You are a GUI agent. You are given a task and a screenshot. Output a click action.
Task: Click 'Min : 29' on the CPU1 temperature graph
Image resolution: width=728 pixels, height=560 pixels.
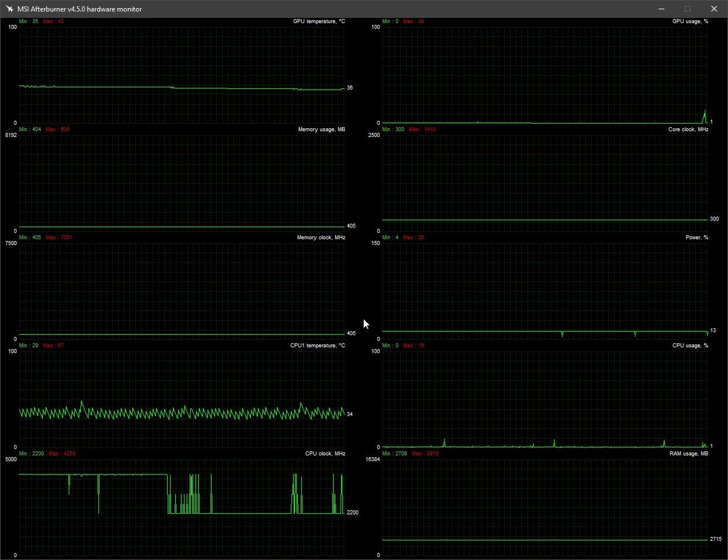point(28,346)
